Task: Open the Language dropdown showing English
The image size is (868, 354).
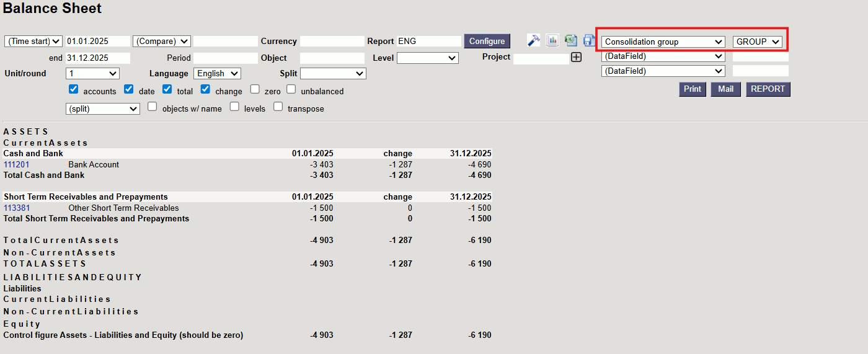Action: [x=217, y=73]
